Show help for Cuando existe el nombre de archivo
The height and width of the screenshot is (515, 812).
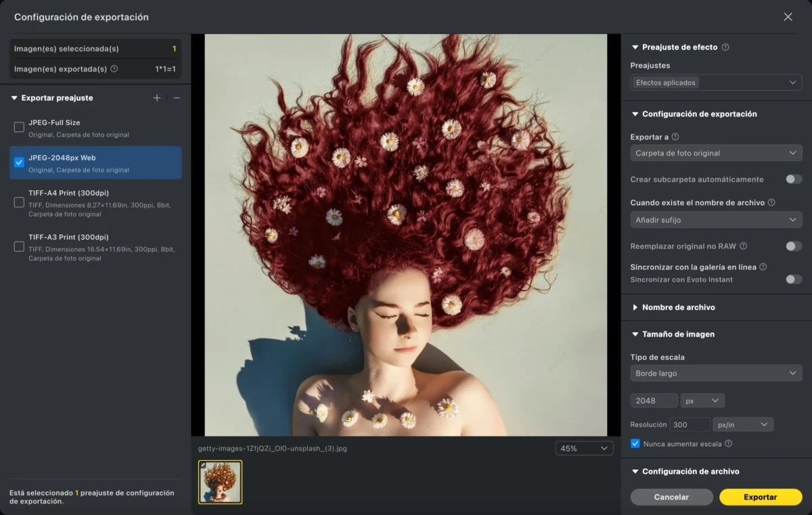coord(771,202)
